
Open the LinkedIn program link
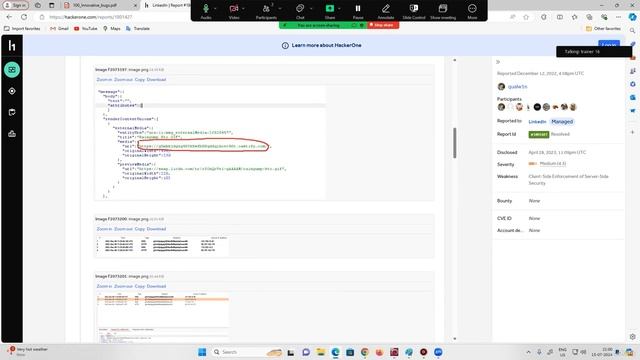coord(537,122)
